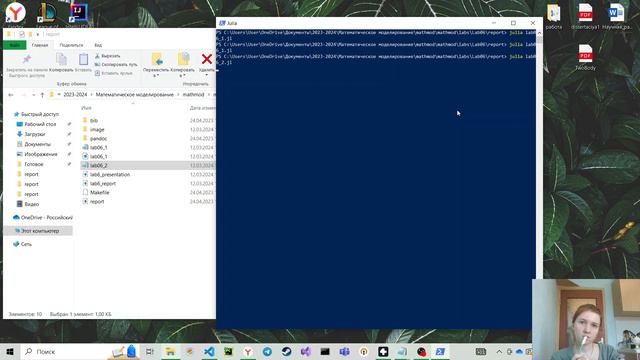Select the lab6_report file
This screenshot has width=640, height=360.
click(x=103, y=183)
